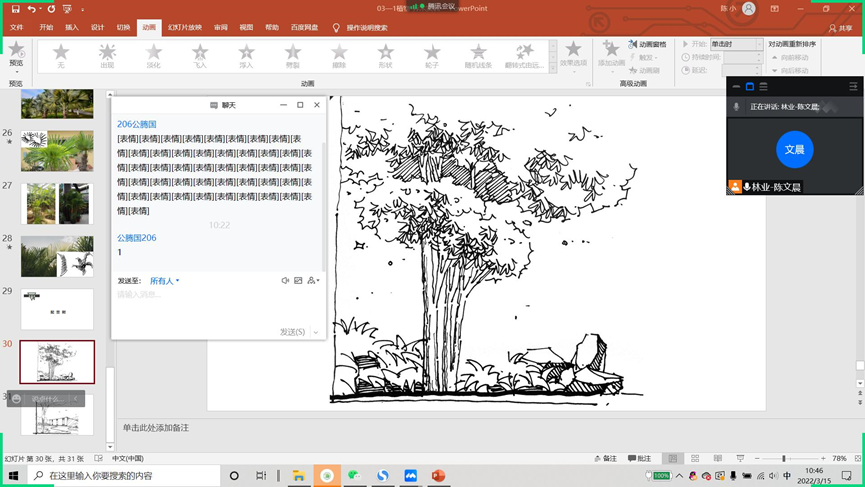Click the save icon in the title bar
The width and height of the screenshot is (865, 487).
pos(15,9)
